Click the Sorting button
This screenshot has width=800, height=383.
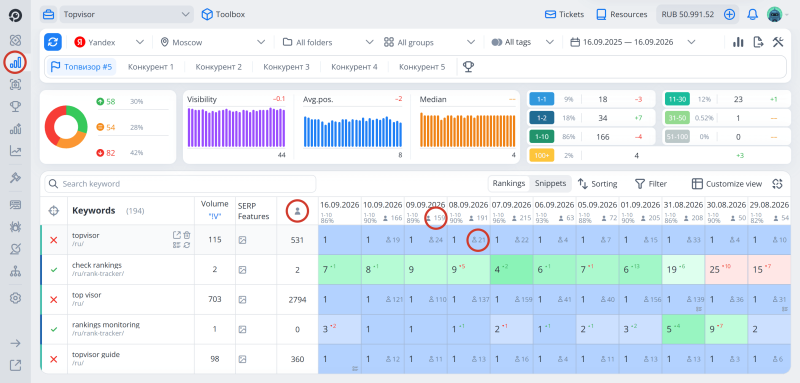pos(597,184)
